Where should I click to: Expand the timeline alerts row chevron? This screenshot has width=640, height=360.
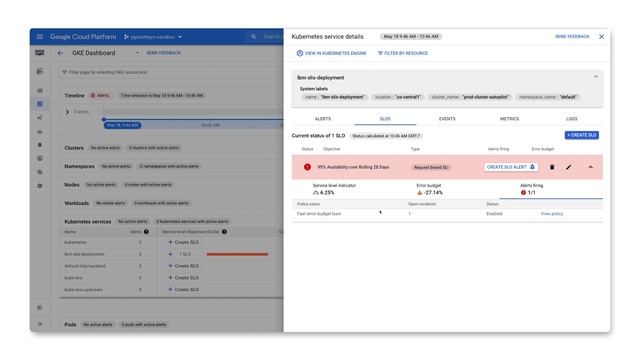tap(67, 112)
